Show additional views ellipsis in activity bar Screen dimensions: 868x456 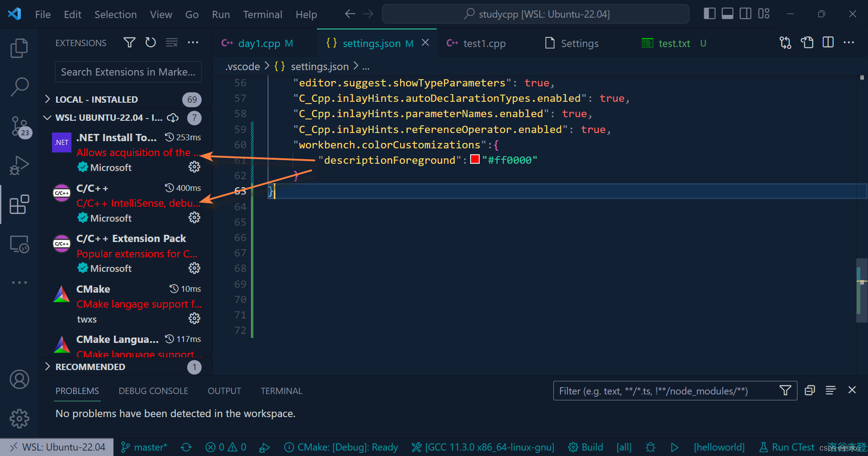pos(19,282)
